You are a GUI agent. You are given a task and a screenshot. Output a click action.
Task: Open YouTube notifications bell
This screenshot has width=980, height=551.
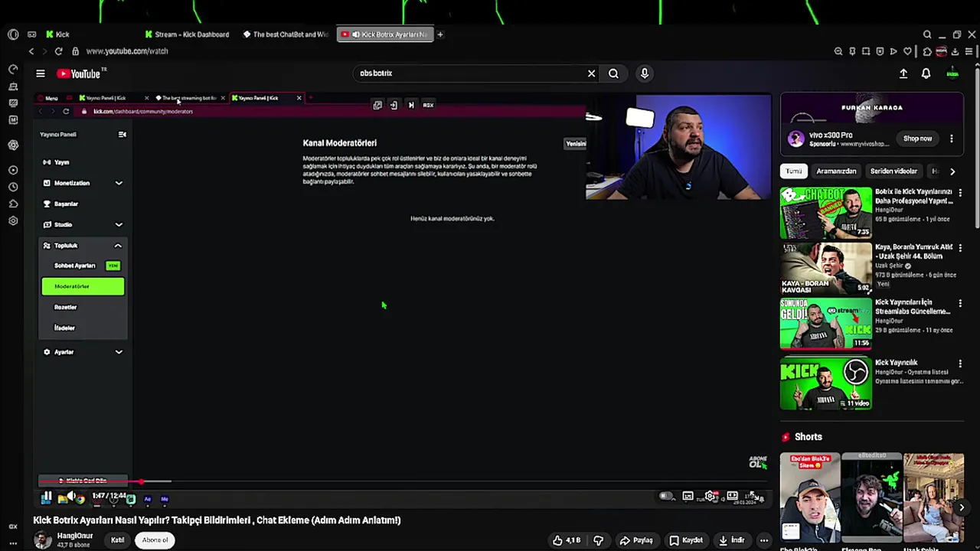point(926,73)
